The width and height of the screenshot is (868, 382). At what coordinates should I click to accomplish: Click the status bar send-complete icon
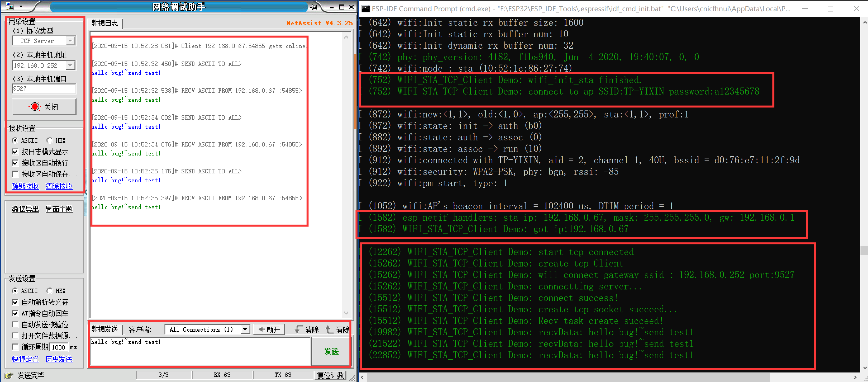coord(9,375)
